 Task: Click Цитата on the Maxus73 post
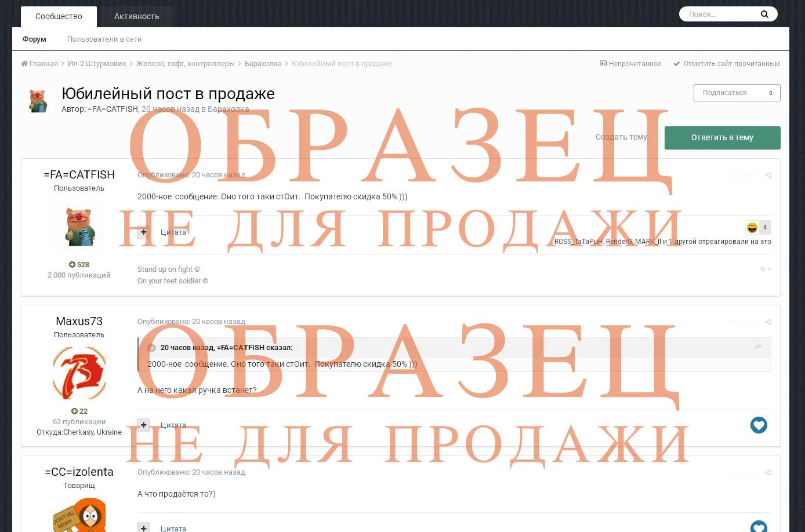coord(173,425)
